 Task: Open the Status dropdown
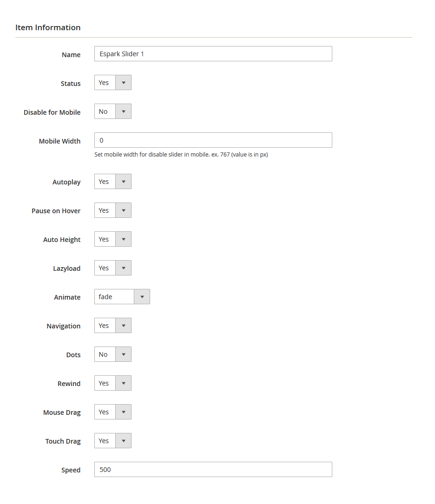(113, 83)
